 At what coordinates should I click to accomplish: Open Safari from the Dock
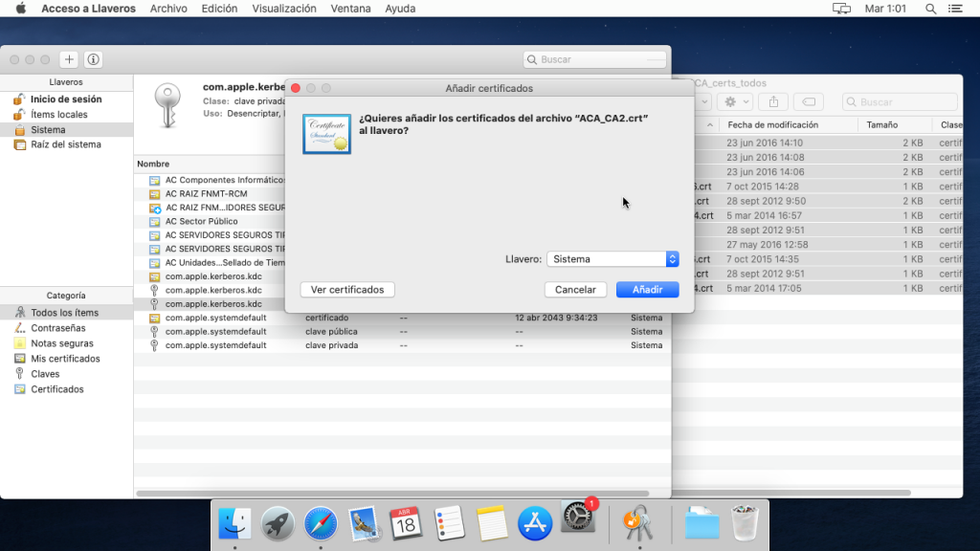(321, 523)
